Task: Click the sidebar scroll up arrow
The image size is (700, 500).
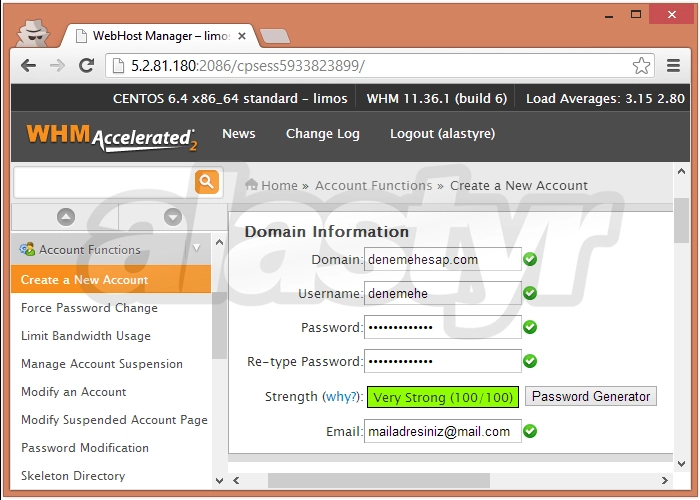Action: [219, 242]
